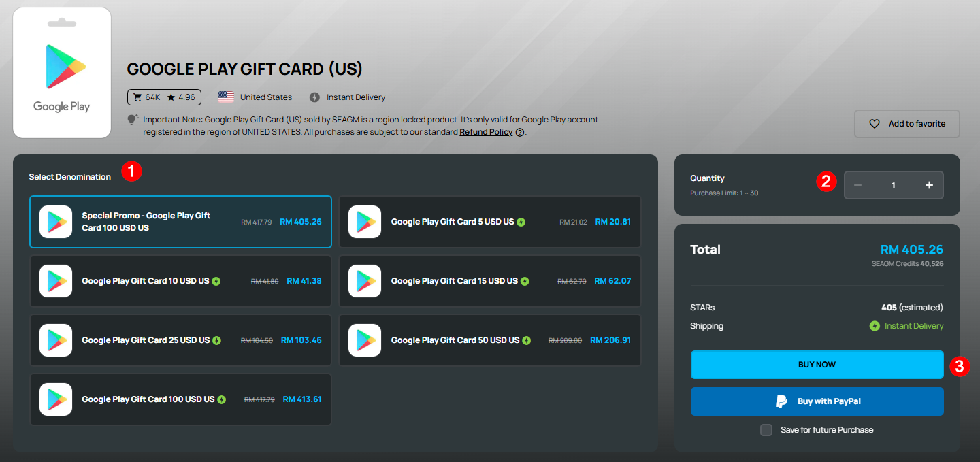The width and height of the screenshot is (980, 462).
Task: Click the star rating icon beside 4.96
Action: [171, 97]
